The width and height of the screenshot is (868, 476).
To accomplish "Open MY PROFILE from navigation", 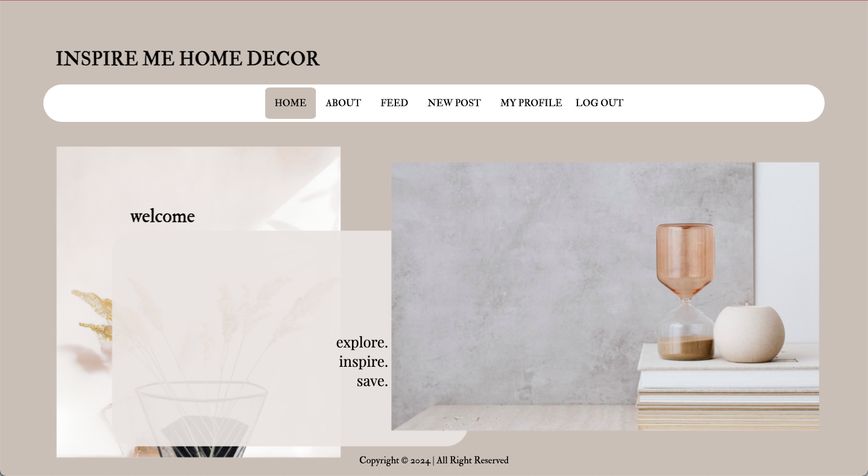I will coord(531,103).
